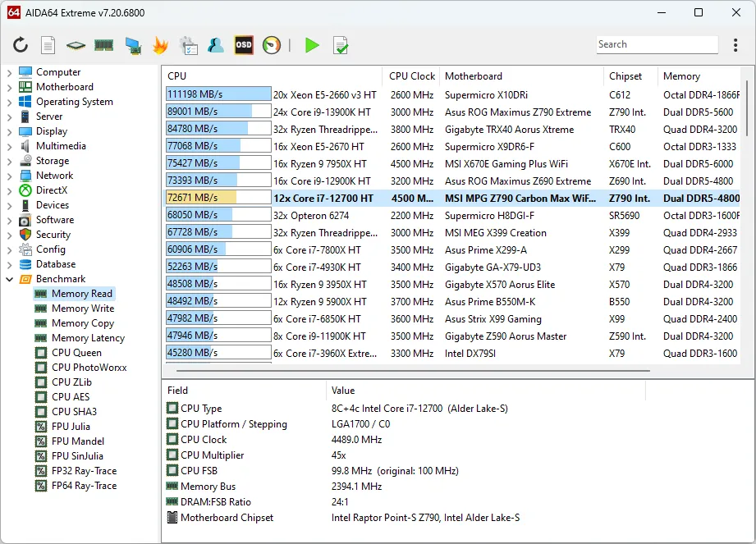Refresh the benchmark results
The height and width of the screenshot is (544, 756).
coord(22,45)
